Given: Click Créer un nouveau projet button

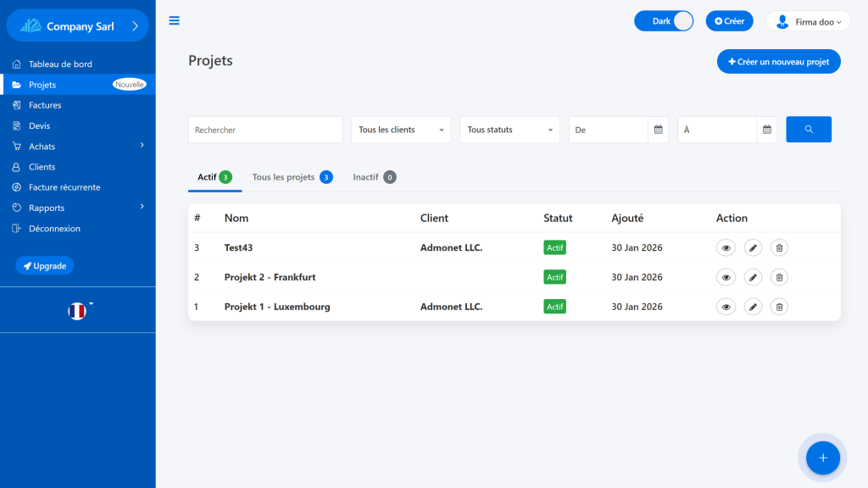Looking at the screenshot, I should [x=778, y=62].
